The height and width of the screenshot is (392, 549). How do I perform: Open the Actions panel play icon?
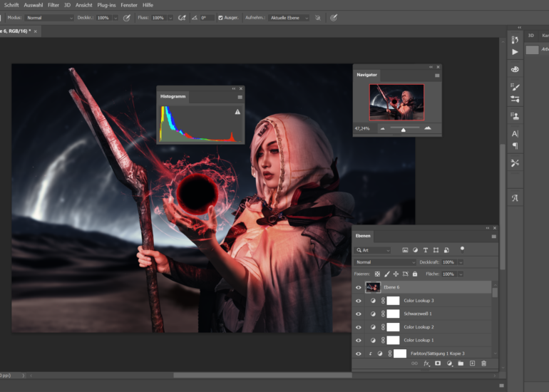[515, 52]
